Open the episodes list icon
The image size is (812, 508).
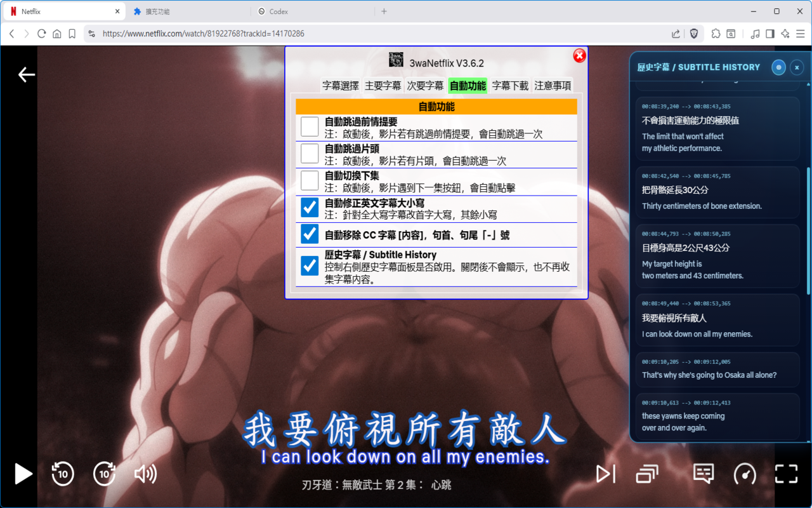click(646, 474)
